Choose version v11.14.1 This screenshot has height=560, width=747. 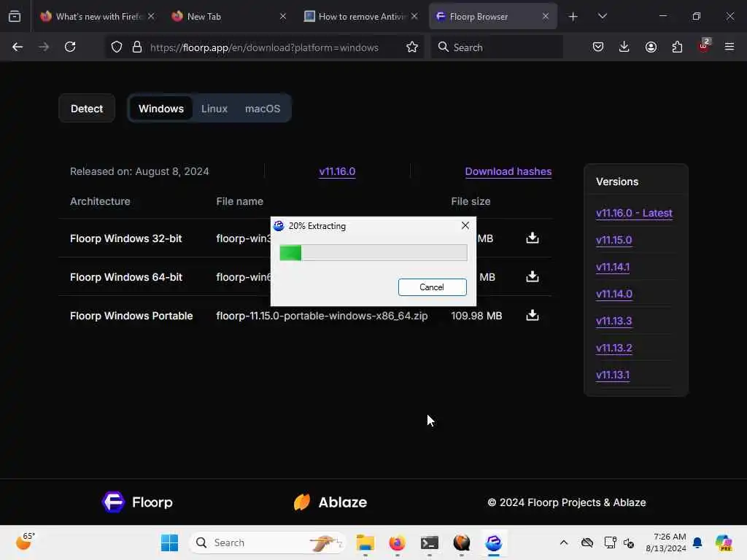[x=613, y=267]
